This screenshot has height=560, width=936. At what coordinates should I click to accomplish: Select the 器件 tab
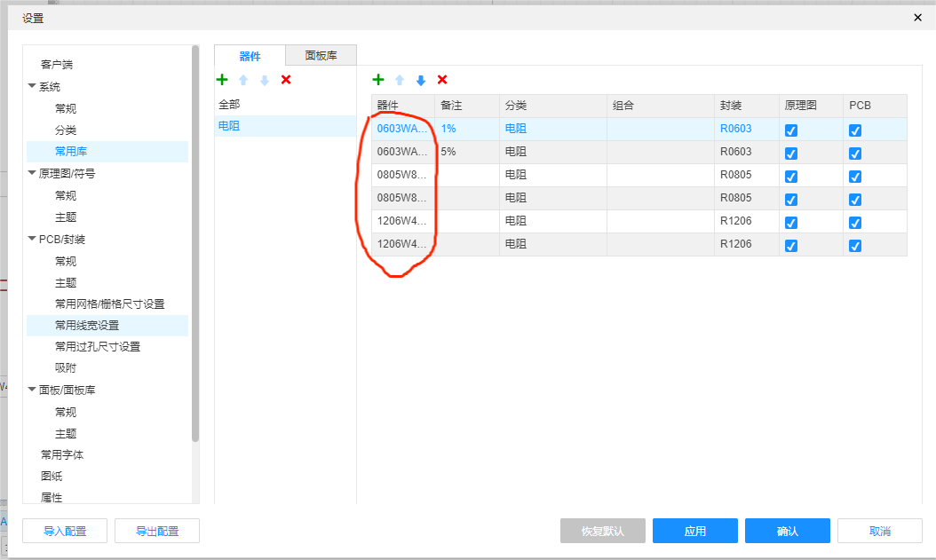tap(250, 56)
